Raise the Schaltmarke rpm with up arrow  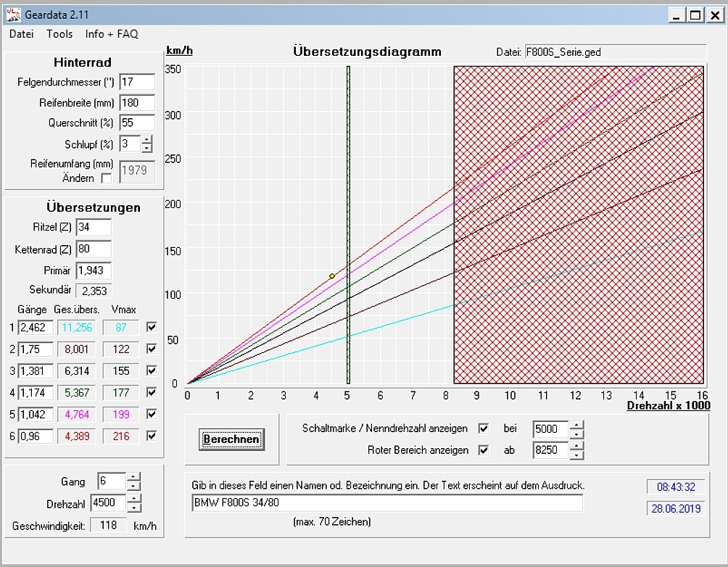pyautogui.click(x=576, y=424)
